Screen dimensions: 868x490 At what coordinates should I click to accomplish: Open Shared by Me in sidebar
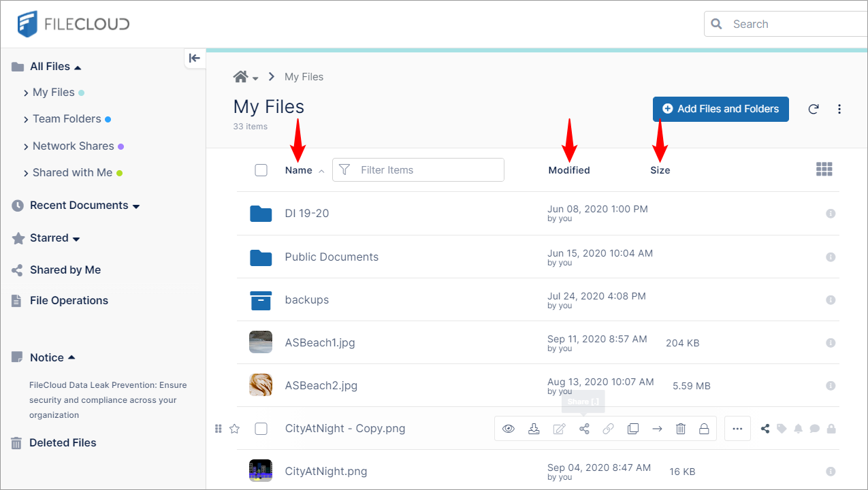click(65, 270)
